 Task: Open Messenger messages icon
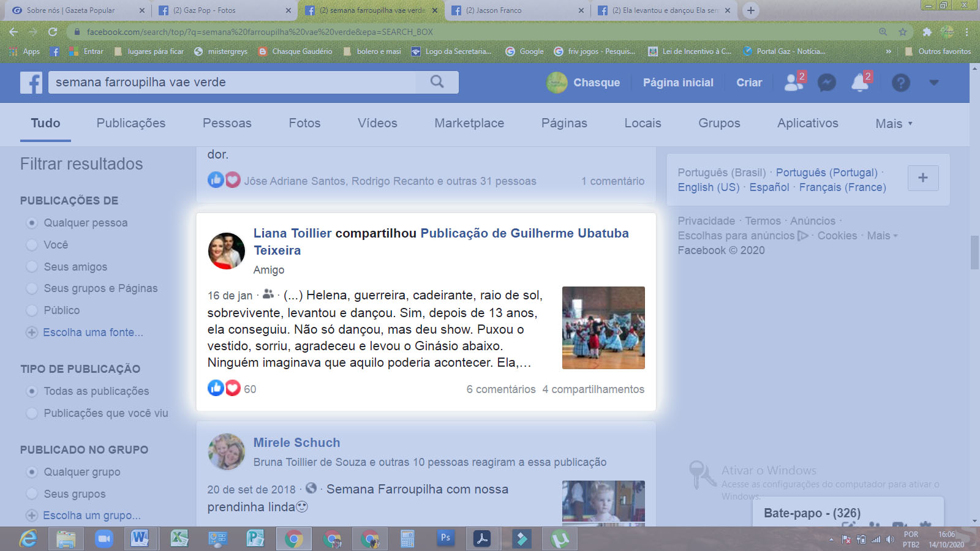[827, 83]
